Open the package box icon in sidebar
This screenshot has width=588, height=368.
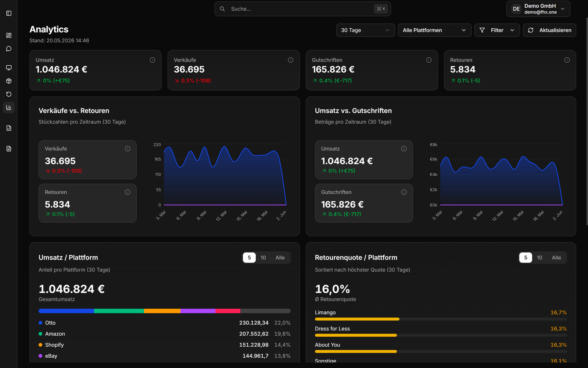click(x=9, y=81)
